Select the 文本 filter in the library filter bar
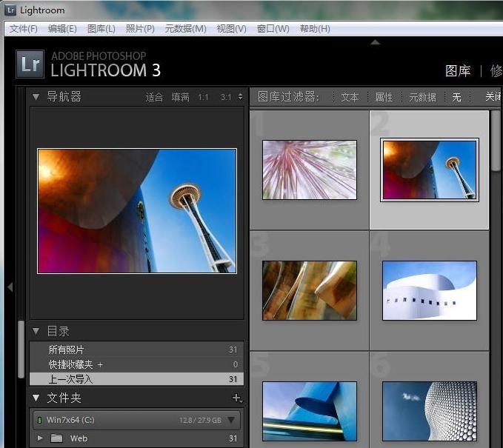This screenshot has width=503, height=448. point(350,97)
